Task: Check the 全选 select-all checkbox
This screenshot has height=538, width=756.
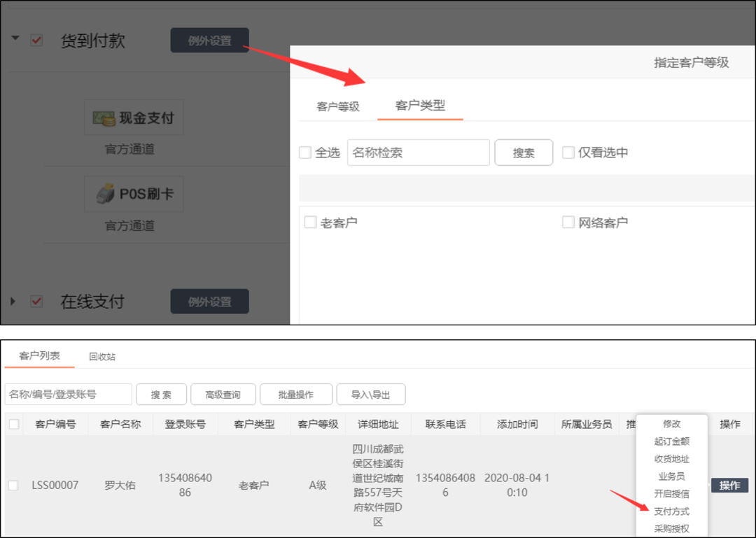Action: pyautogui.click(x=305, y=153)
